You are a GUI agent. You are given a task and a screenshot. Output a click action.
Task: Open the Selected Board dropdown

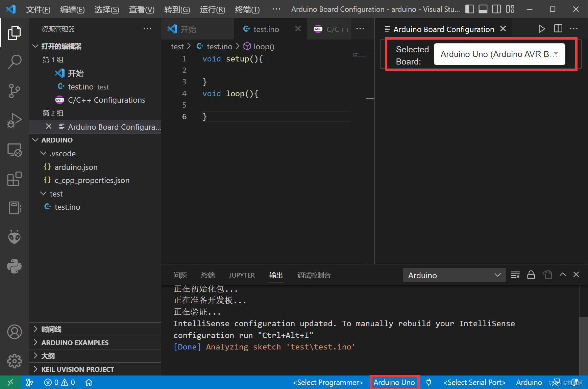coord(499,54)
